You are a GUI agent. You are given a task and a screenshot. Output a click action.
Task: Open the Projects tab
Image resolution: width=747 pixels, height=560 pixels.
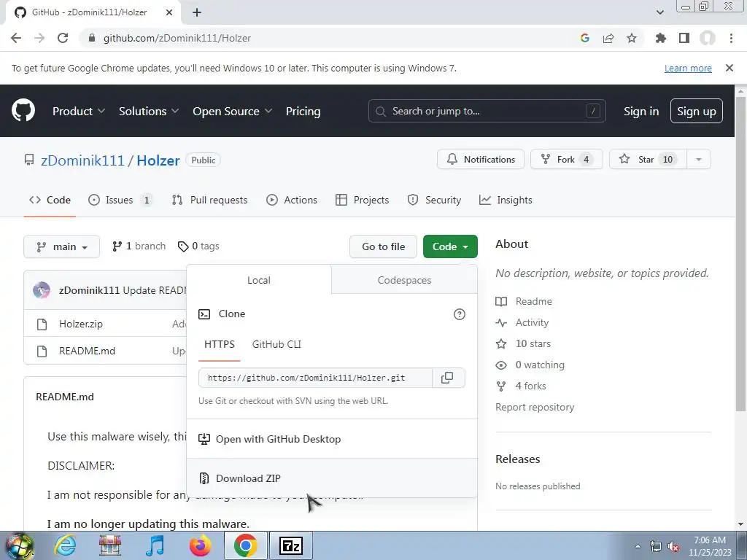click(x=362, y=200)
